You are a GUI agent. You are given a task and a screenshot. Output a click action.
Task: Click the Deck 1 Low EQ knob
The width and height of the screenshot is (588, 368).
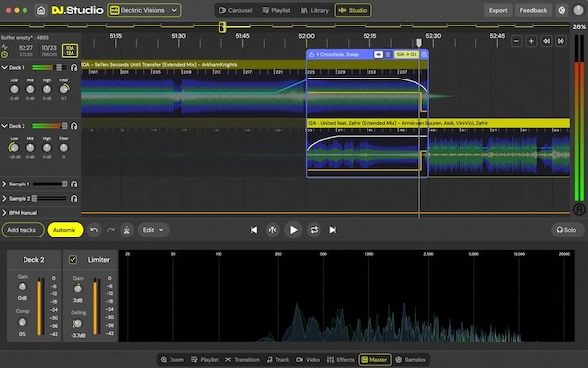click(14, 89)
